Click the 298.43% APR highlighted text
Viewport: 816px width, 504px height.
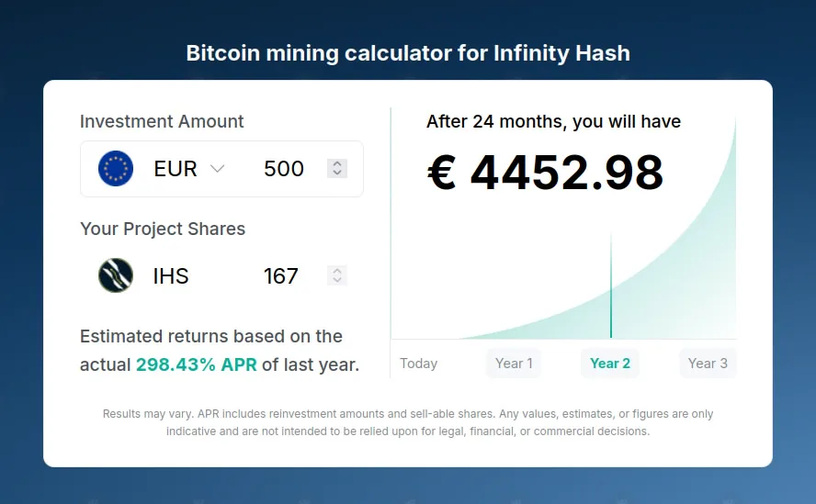197,364
